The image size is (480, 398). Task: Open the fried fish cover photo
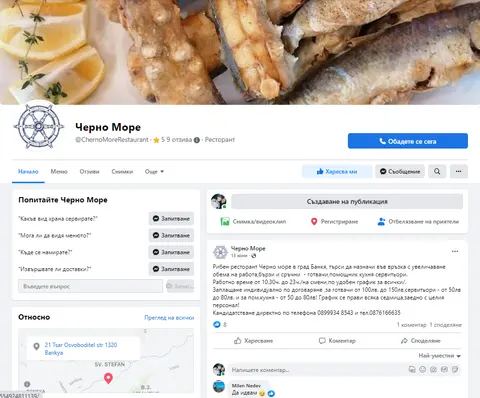(240, 52)
